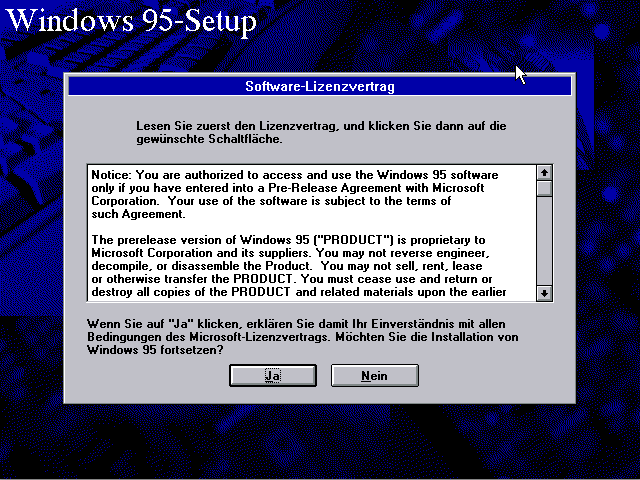Click line starting "Bedingungen des Microsoft-Lizenzvertrags"
The width and height of the screenshot is (640, 480).
coord(302,337)
